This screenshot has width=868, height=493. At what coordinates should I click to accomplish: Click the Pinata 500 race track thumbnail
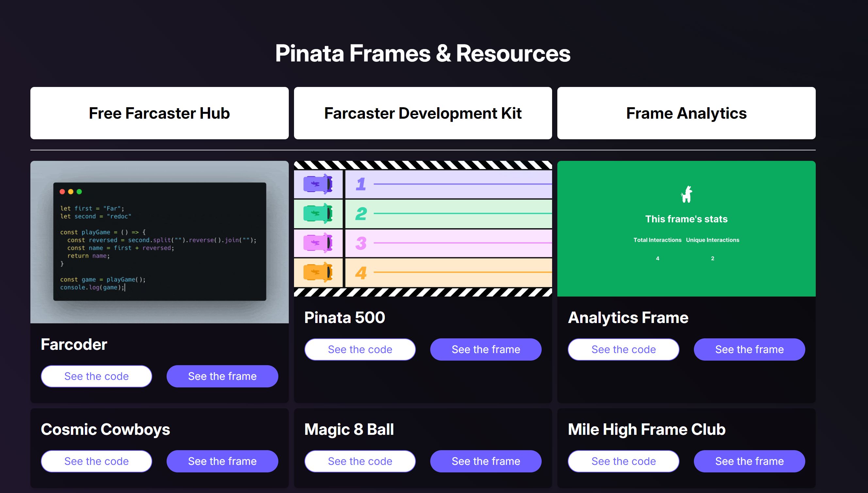(423, 229)
